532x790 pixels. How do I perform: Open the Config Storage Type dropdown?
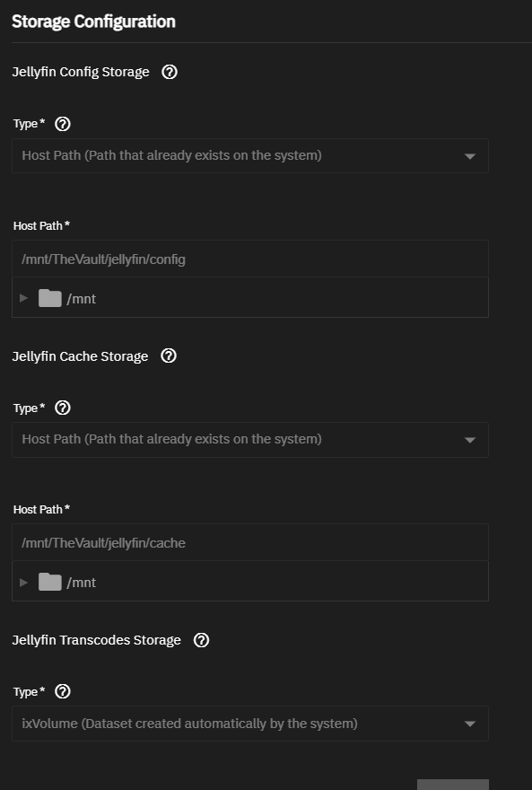(x=250, y=155)
